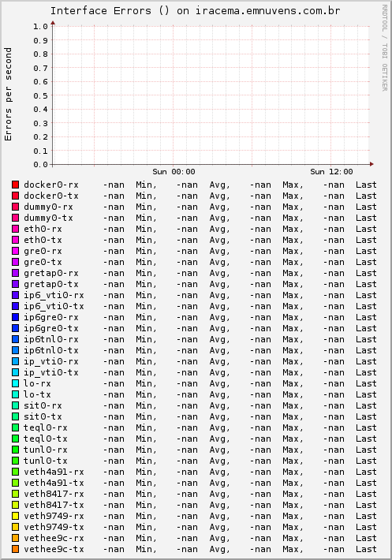Click the orange vethee9c-tx legend swatch
Image resolution: width=392 pixels, height=560 pixels.
(15, 549)
